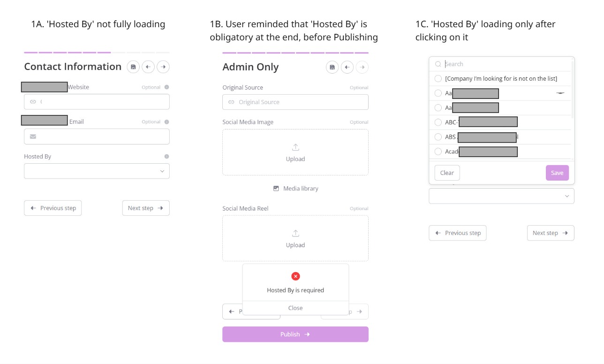This screenshot has width=604, height=364.
Task: Select the Acad company radio option
Action: pyautogui.click(x=438, y=152)
